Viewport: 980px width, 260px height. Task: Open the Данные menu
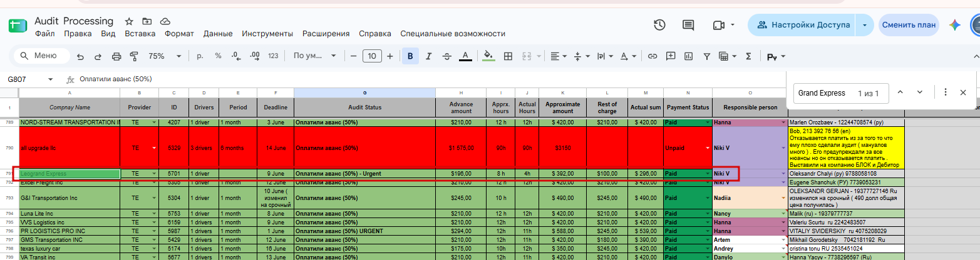tap(218, 34)
